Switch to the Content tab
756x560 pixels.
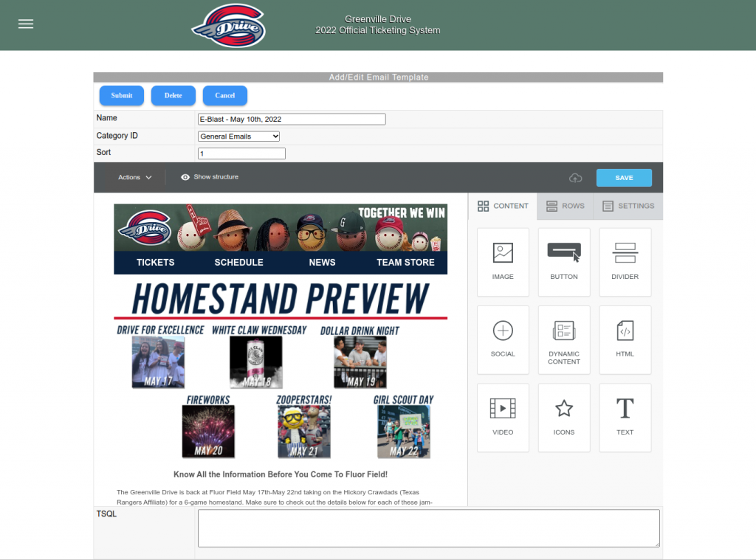coord(503,206)
